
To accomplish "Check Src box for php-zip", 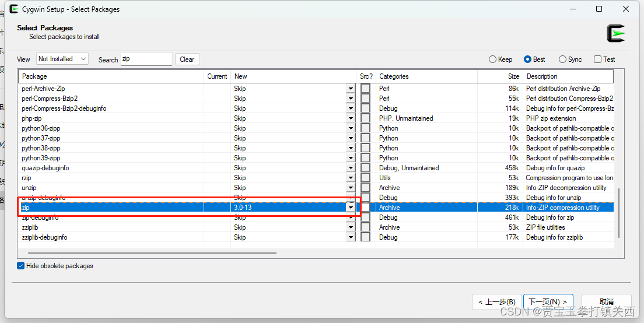I will [365, 118].
